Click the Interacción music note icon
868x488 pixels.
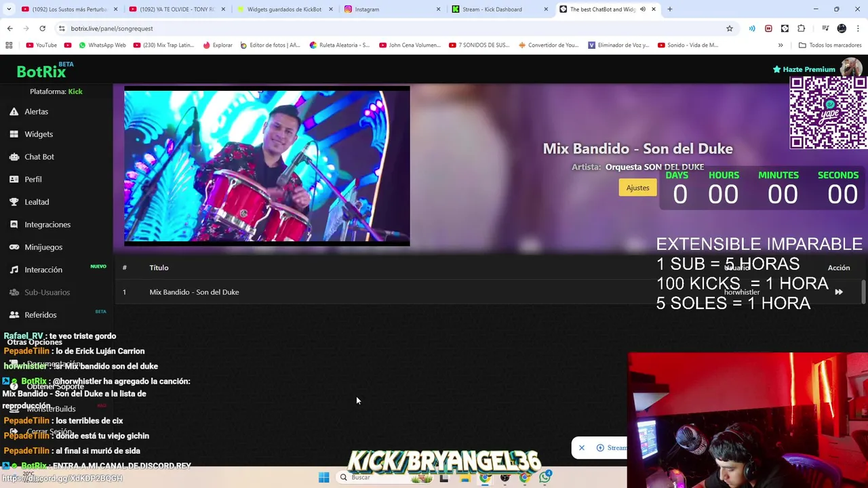14,270
